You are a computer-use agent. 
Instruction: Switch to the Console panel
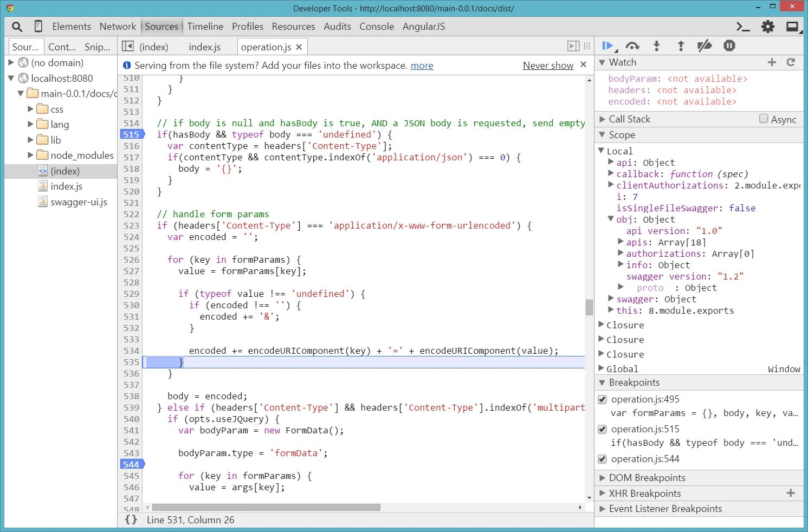click(377, 27)
